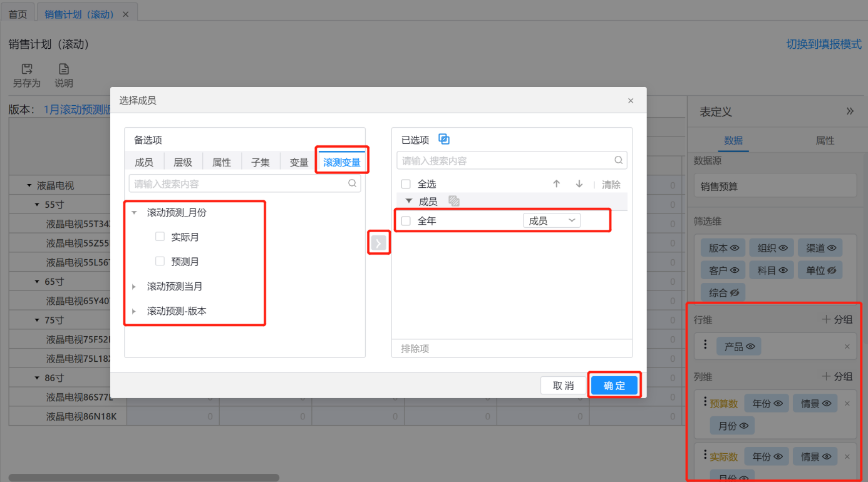Click the copy icon beside 已选项

444,140
